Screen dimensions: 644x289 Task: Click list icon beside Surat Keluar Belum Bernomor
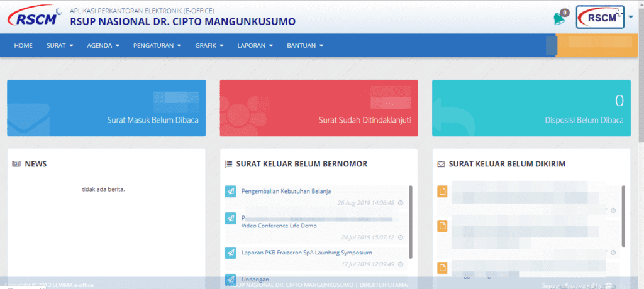[229, 164]
